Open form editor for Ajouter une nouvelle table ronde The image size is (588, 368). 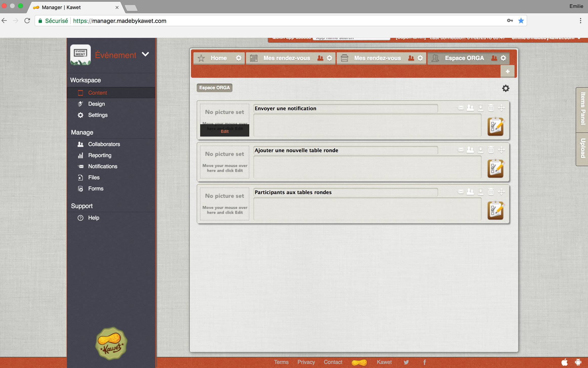click(x=495, y=168)
